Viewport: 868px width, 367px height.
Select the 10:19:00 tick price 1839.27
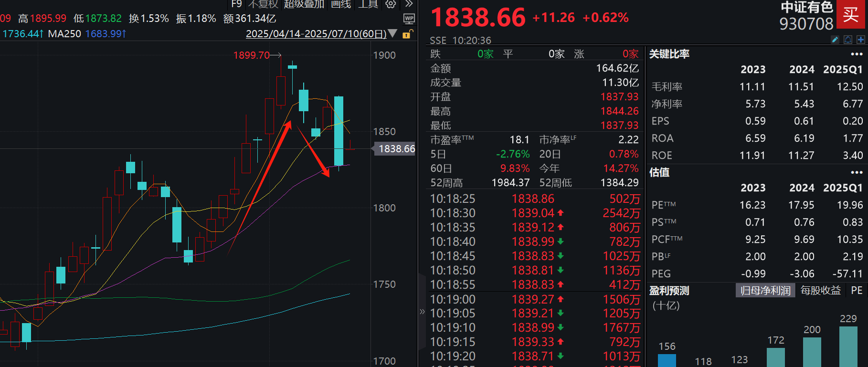pos(533,299)
